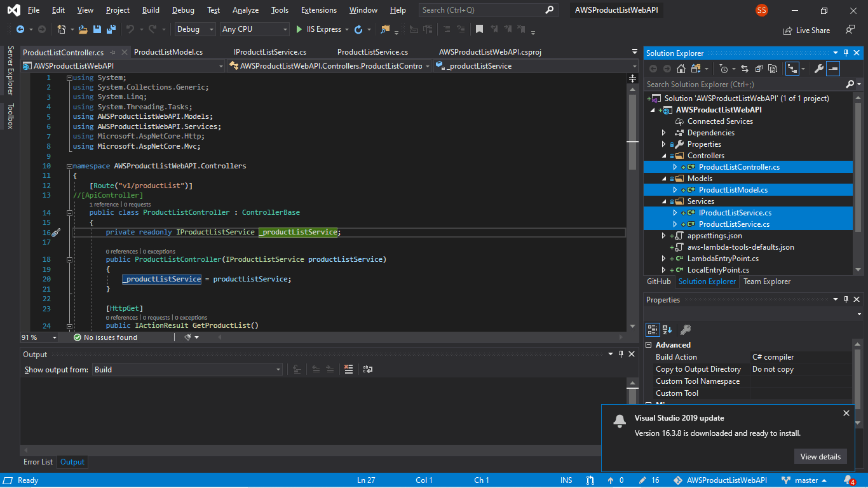868x488 pixels.
Task: Open the Pending Changes Filter clock icon
Action: [x=724, y=69]
